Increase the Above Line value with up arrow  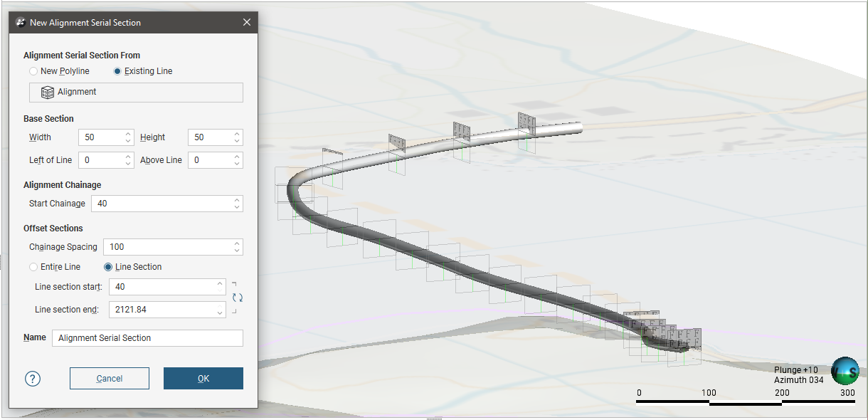point(237,157)
